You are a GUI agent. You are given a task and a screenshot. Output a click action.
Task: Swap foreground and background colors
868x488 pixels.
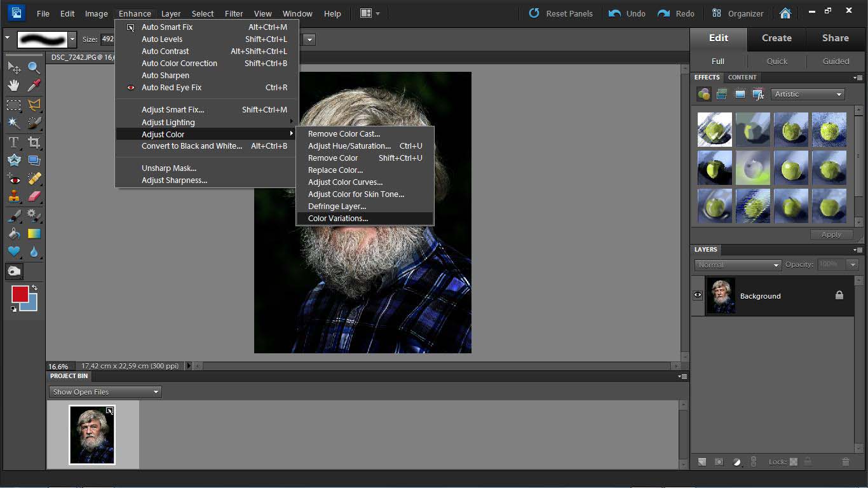34,288
